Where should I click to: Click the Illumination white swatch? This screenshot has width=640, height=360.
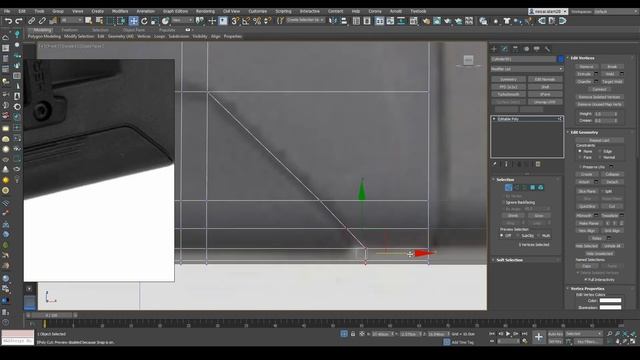coord(610,307)
